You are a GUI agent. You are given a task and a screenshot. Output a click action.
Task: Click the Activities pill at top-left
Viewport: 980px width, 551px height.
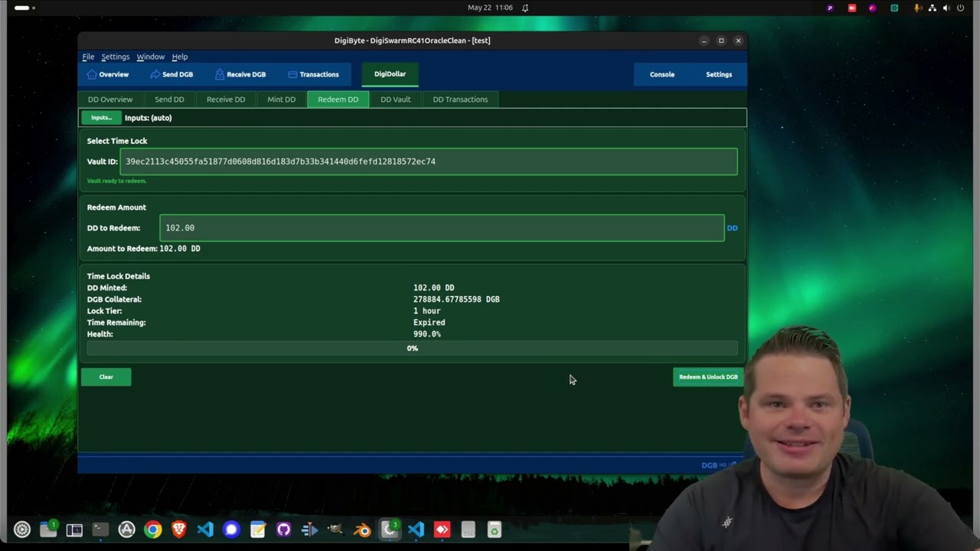pyautogui.click(x=21, y=8)
